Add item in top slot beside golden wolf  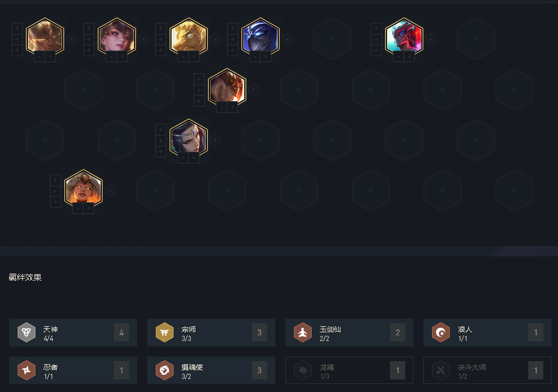[x=160, y=28]
